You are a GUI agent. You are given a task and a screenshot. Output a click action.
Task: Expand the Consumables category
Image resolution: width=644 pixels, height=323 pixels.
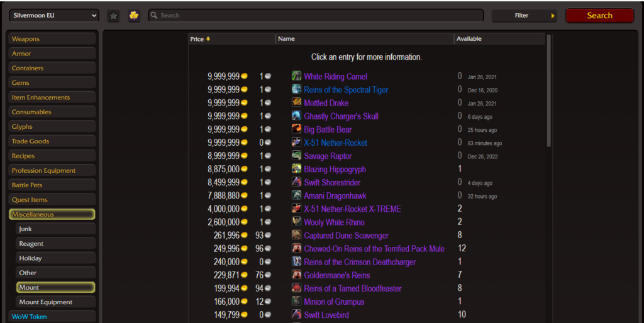pos(52,112)
